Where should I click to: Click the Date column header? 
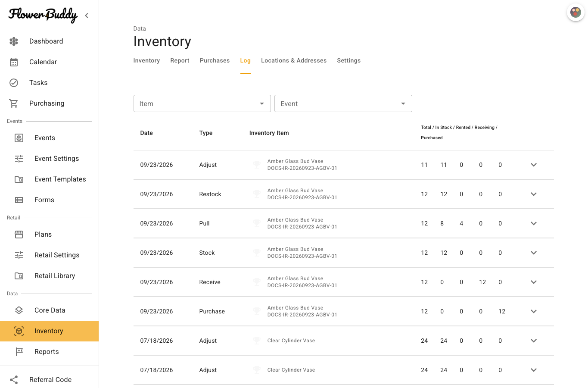[146, 133]
